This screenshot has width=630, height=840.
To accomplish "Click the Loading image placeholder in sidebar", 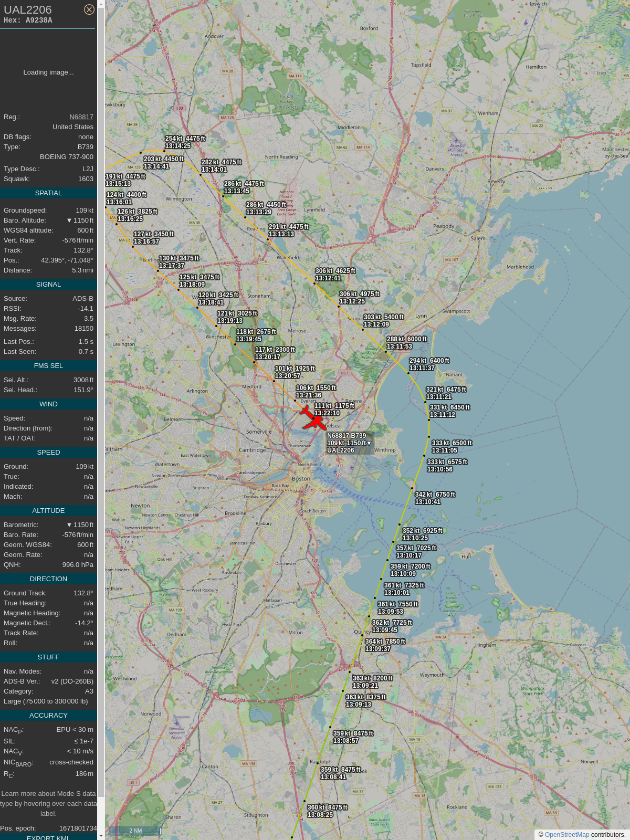I will coord(48,72).
